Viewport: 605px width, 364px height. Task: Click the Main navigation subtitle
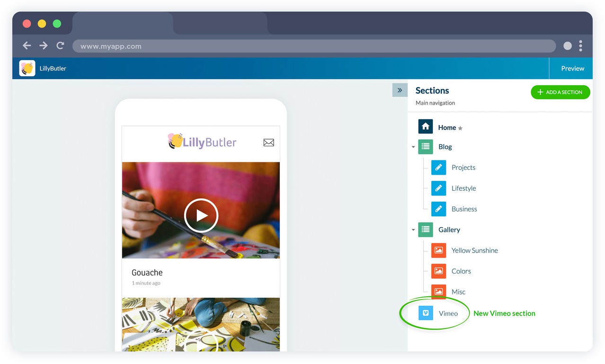click(435, 103)
